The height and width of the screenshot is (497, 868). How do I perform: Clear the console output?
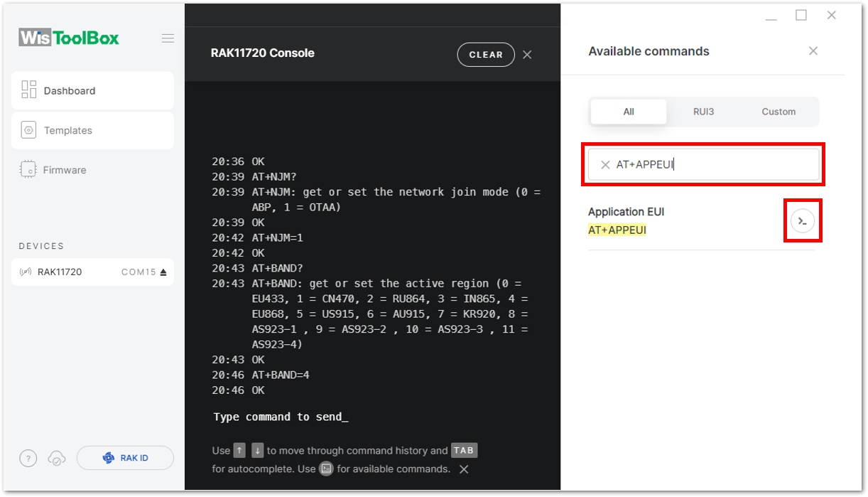(x=486, y=55)
